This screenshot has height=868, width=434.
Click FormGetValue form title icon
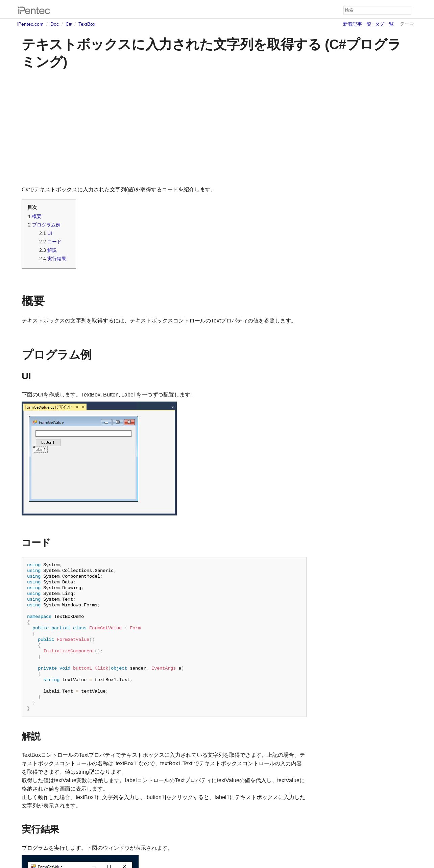(x=35, y=422)
